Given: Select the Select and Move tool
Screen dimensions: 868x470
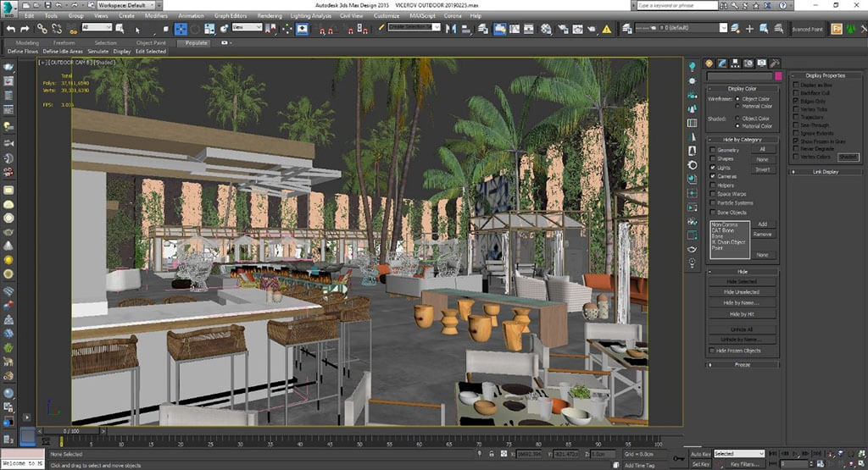Looking at the screenshot, I should (x=181, y=29).
